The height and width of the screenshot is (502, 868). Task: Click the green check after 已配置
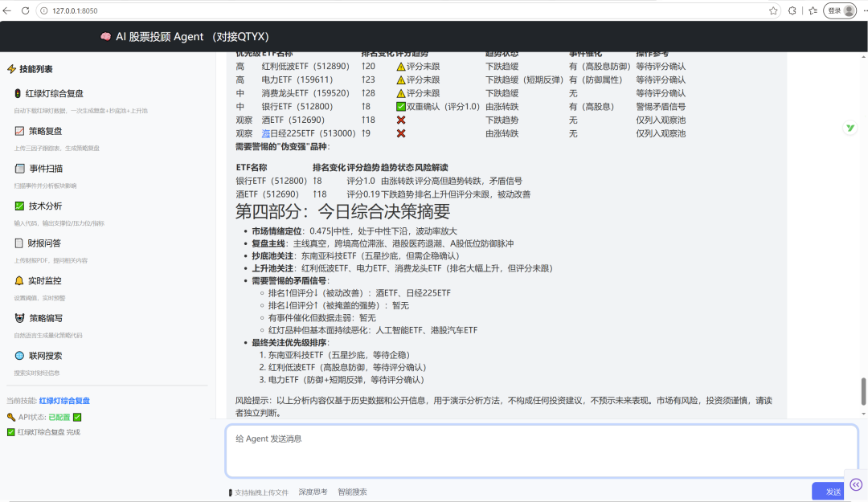click(77, 418)
